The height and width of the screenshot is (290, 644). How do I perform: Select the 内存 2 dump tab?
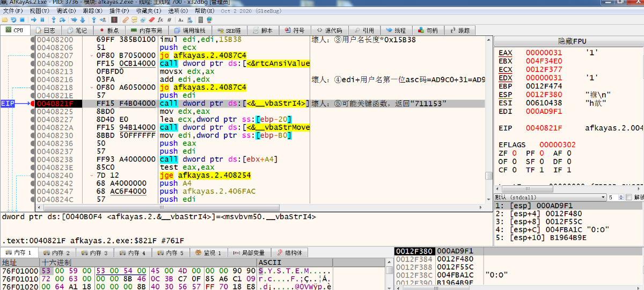(x=57, y=252)
